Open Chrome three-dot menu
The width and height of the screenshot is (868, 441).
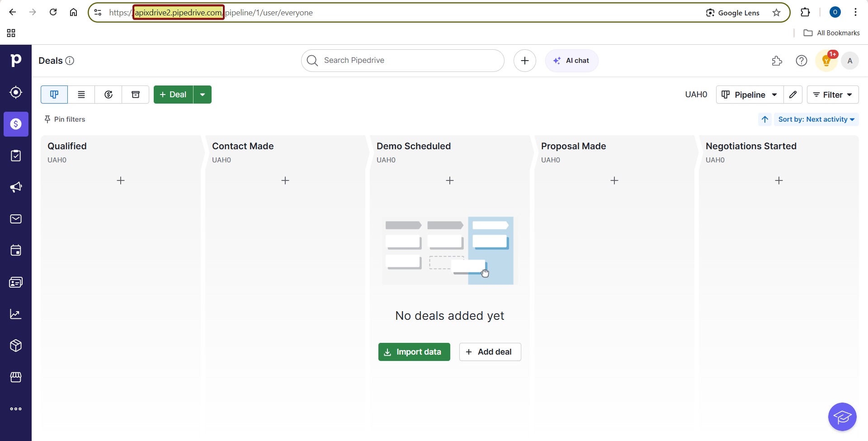point(855,12)
